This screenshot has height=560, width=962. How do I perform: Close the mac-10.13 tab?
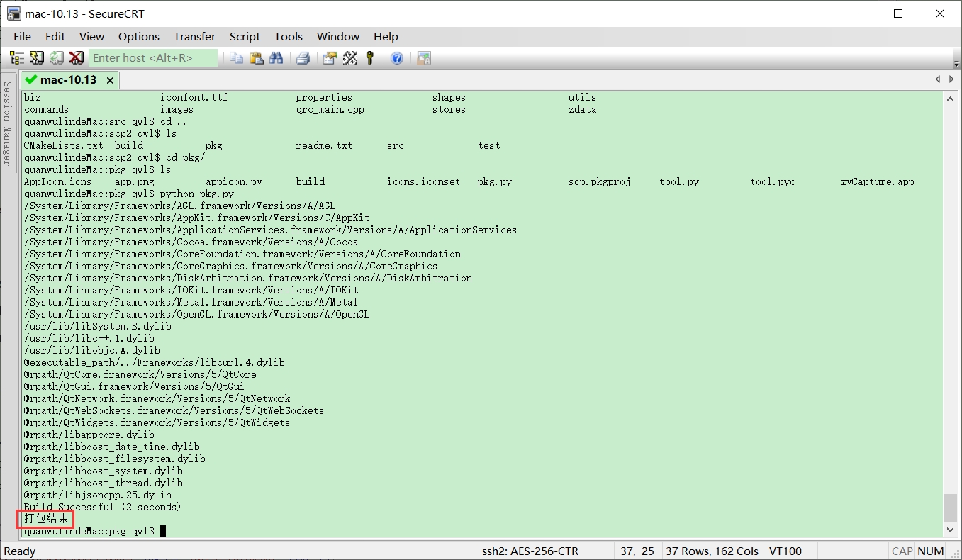[x=110, y=81]
